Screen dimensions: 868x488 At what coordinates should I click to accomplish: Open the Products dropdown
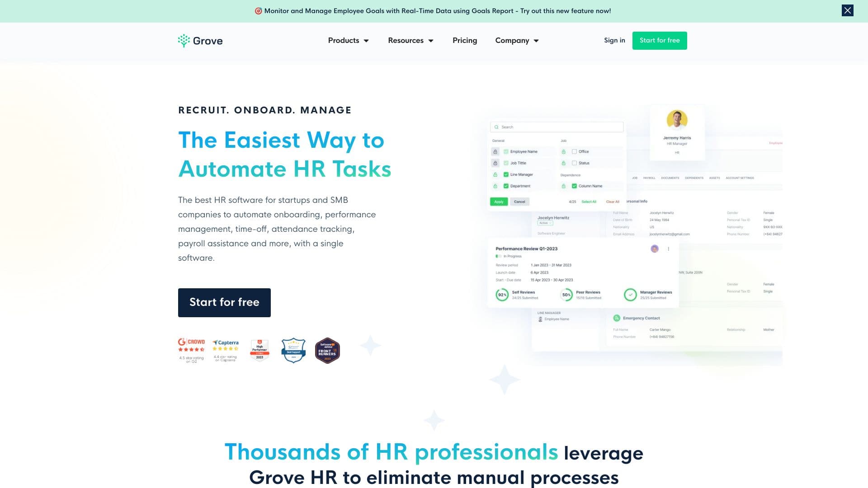[x=348, y=40]
